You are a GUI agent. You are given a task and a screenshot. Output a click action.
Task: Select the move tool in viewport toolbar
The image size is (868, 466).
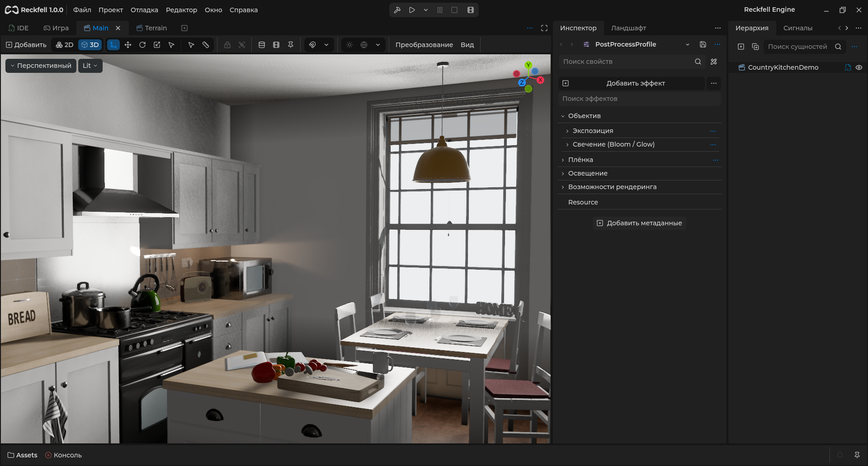pos(128,45)
